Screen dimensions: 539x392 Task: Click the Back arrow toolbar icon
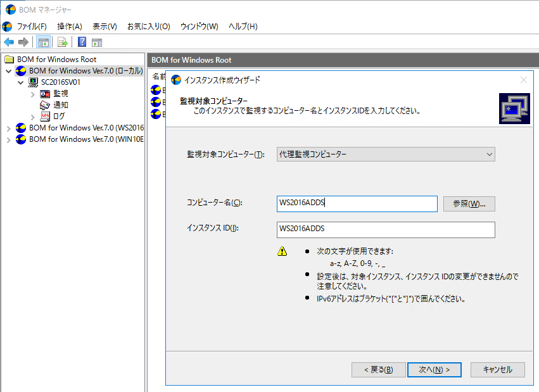pyautogui.click(x=9, y=42)
